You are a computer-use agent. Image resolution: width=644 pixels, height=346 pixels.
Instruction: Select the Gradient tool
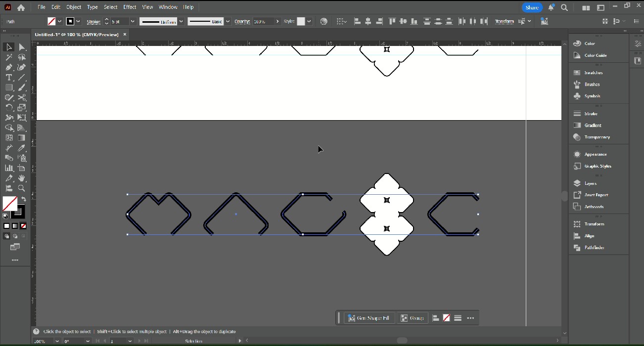coord(22,138)
